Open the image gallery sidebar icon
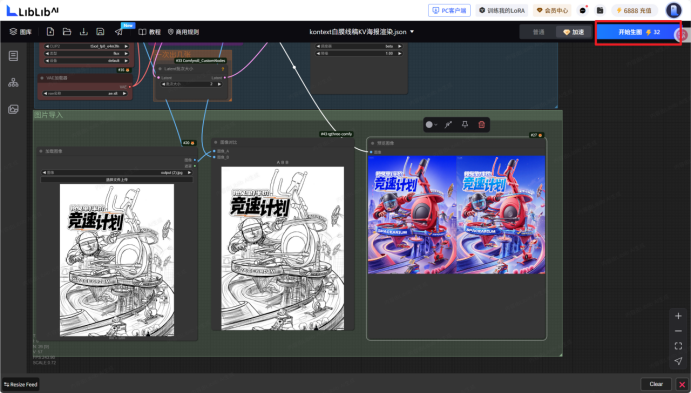691x393 pixels. coord(13,109)
